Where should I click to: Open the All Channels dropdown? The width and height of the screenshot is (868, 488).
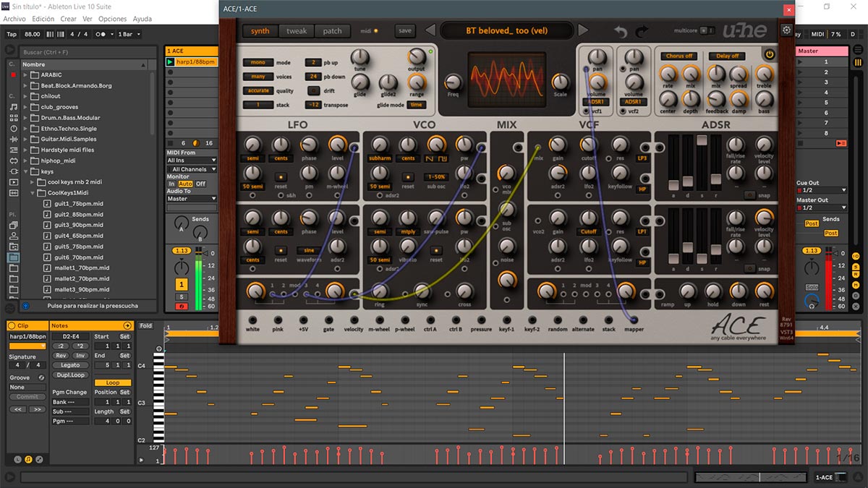pos(191,169)
